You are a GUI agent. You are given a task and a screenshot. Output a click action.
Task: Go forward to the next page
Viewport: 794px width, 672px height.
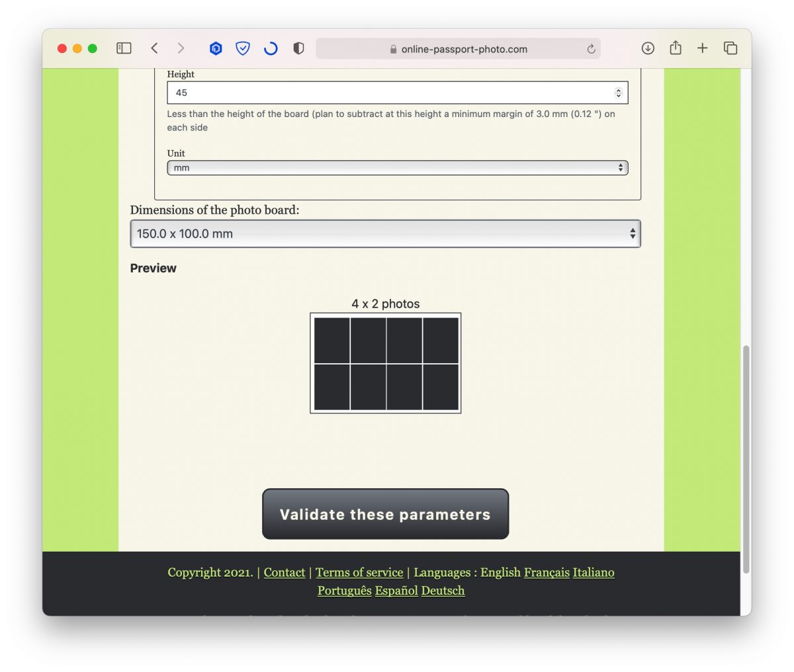click(x=181, y=48)
